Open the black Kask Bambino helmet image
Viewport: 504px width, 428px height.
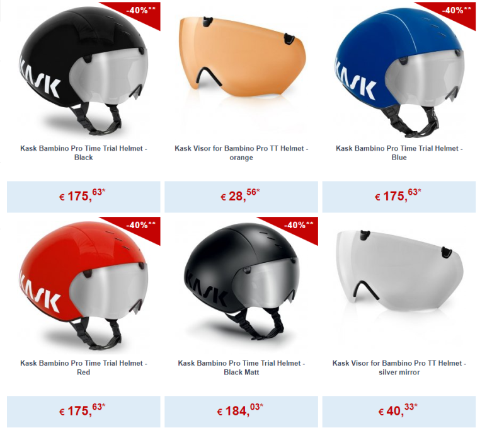pos(84,70)
